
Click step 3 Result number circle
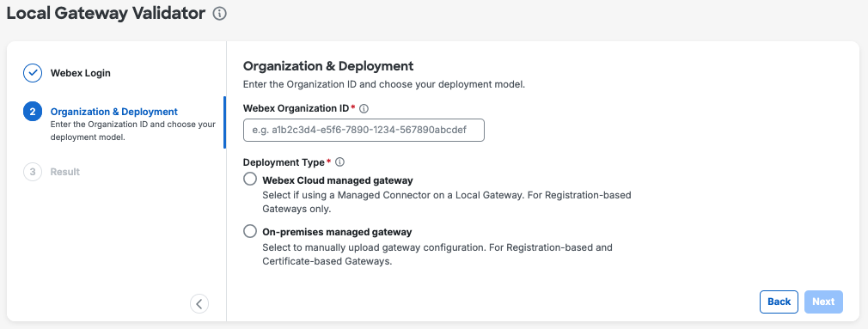pos(33,172)
